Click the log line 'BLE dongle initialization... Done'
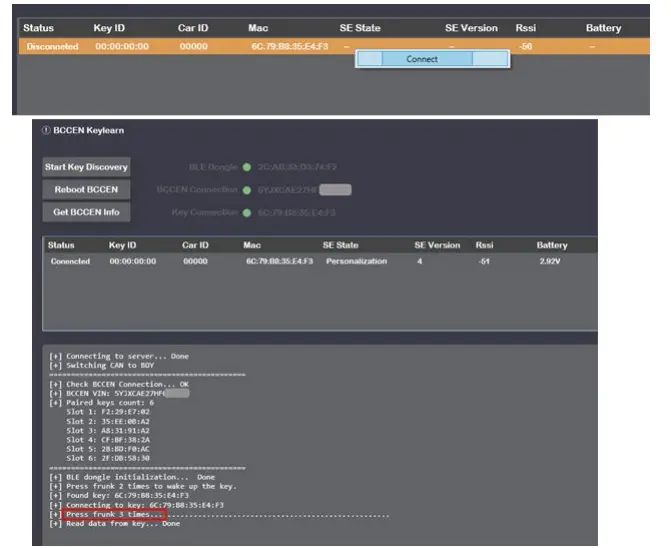The height and width of the screenshot is (548, 671). coord(132,477)
